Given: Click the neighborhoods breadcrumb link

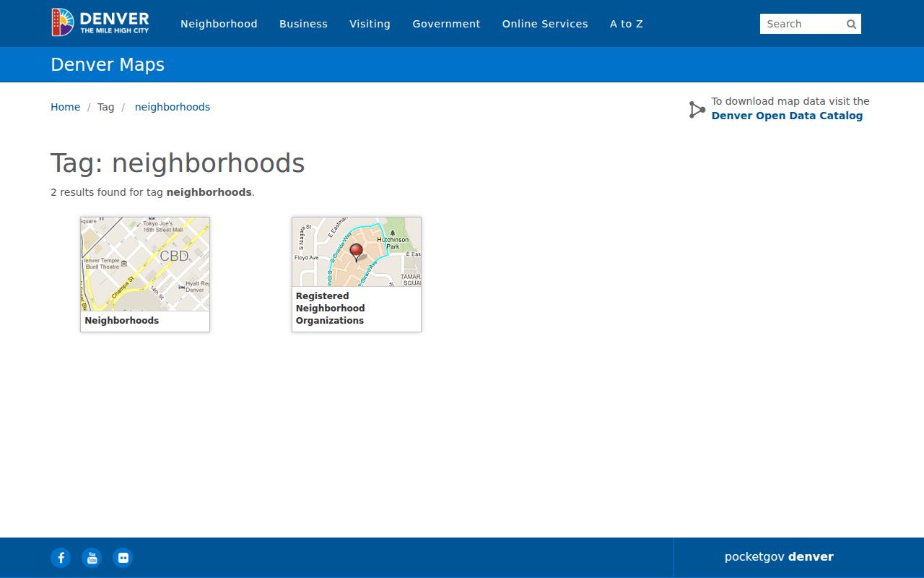Looking at the screenshot, I should (173, 107).
